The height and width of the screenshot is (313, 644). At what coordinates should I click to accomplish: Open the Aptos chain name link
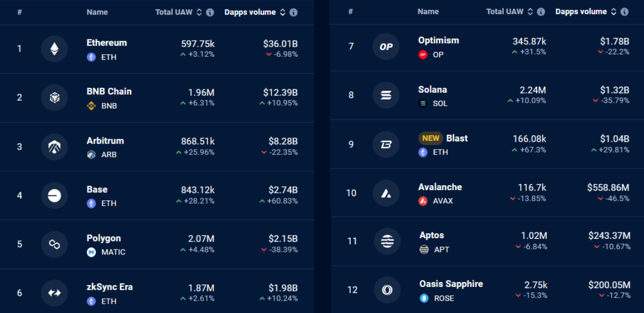[x=432, y=235]
